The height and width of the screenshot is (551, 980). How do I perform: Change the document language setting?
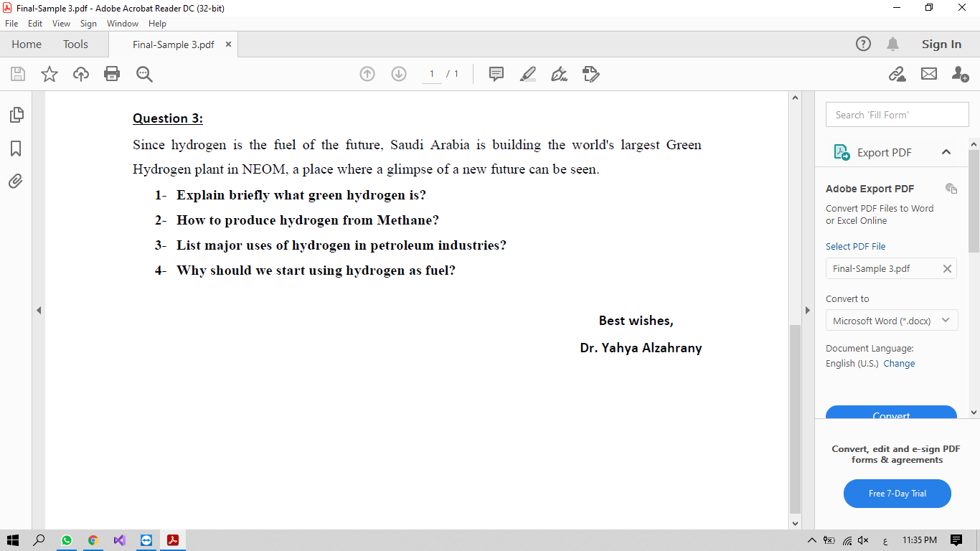899,363
